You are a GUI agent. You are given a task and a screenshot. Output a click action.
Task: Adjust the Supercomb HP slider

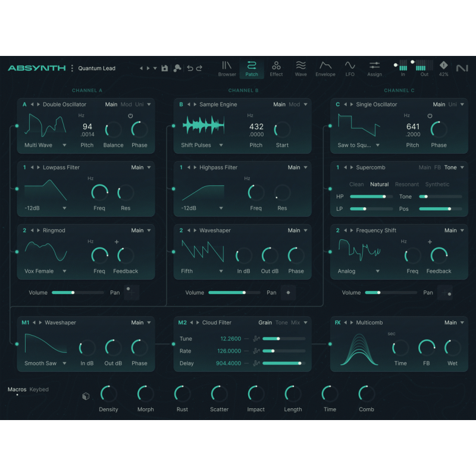pyautogui.click(x=371, y=196)
